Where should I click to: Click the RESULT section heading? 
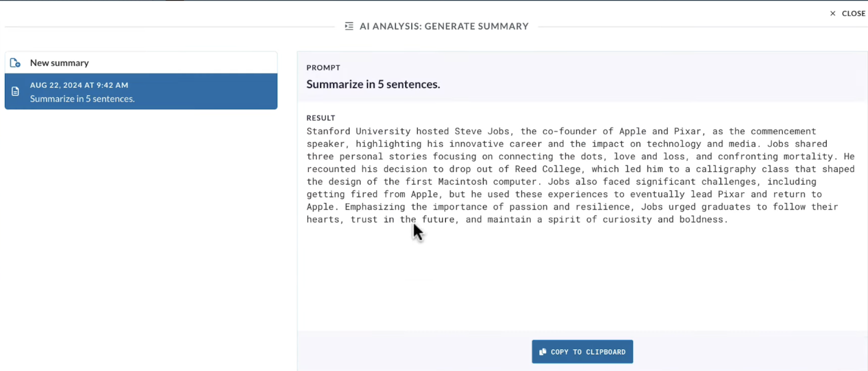click(321, 117)
